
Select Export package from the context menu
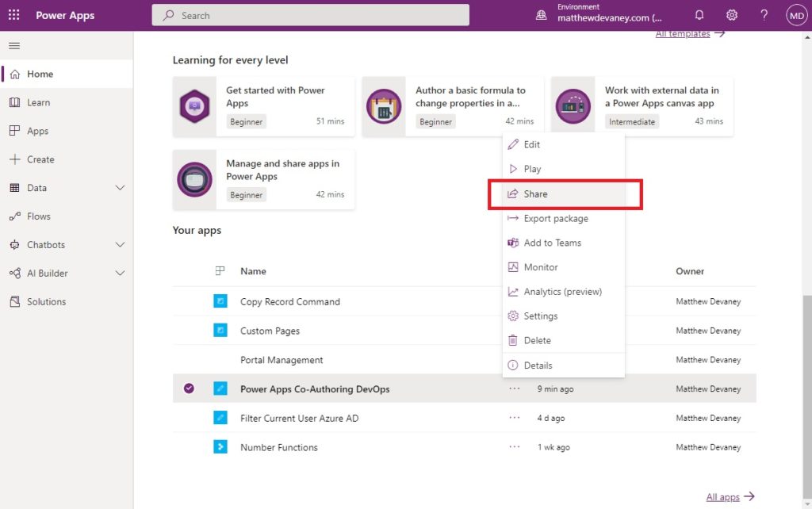tap(557, 217)
